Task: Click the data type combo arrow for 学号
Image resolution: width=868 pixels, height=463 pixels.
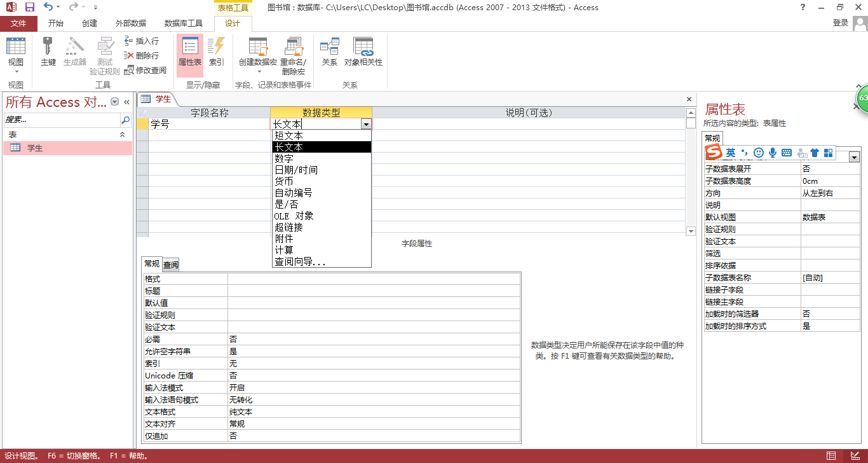Action: 366,125
